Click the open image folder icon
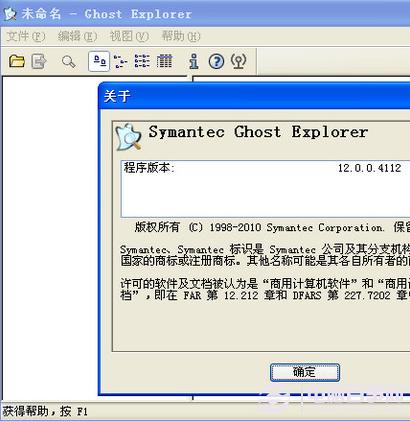This screenshot has width=410, height=421. [17, 61]
